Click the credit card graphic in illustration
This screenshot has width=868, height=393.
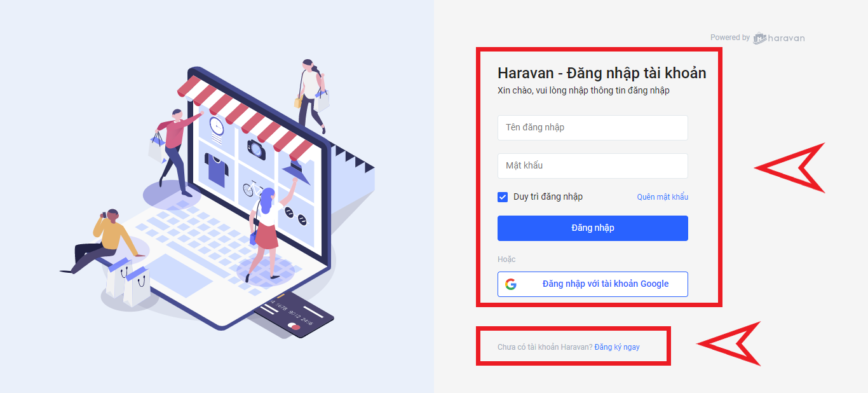pyautogui.click(x=293, y=314)
